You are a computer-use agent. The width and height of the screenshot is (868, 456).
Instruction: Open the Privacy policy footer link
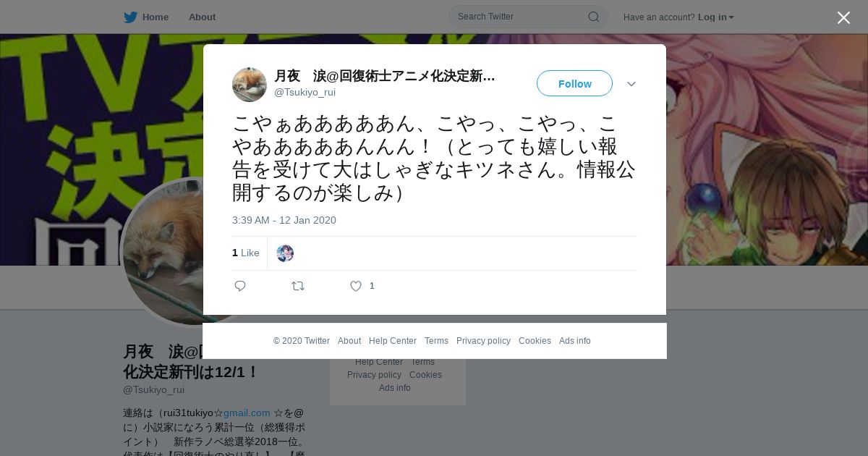click(483, 341)
